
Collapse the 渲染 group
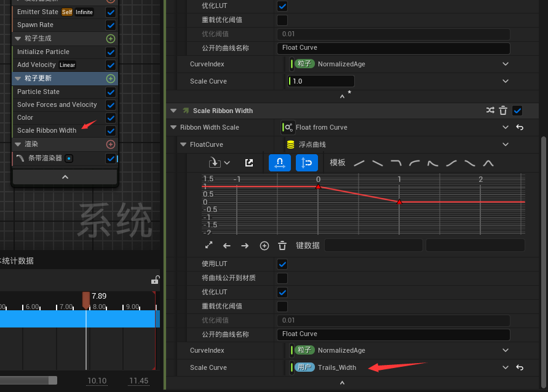(x=18, y=144)
